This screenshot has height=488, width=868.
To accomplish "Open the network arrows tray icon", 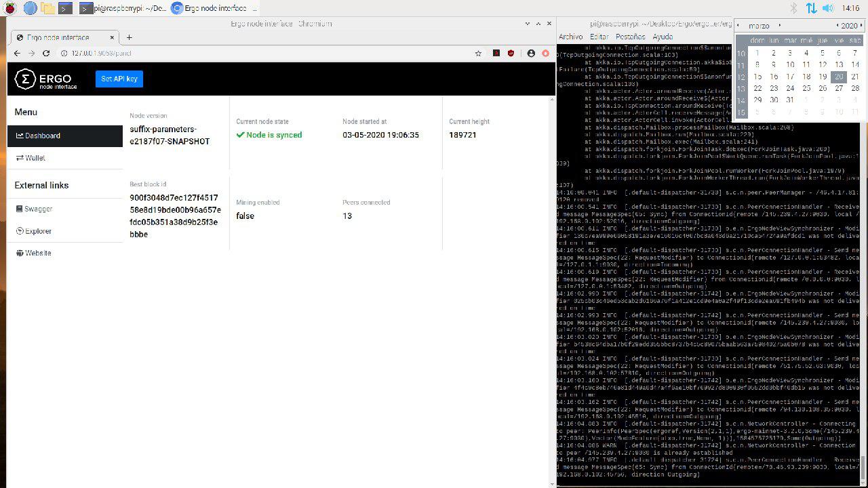I will point(811,8).
